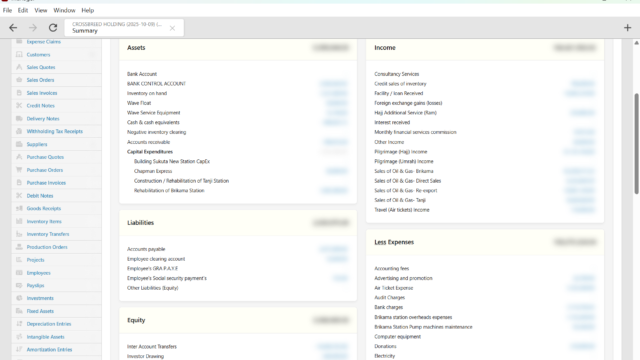Open Employee clearing account line
The width and height of the screenshot is (640, 360).
coord(156,259)
